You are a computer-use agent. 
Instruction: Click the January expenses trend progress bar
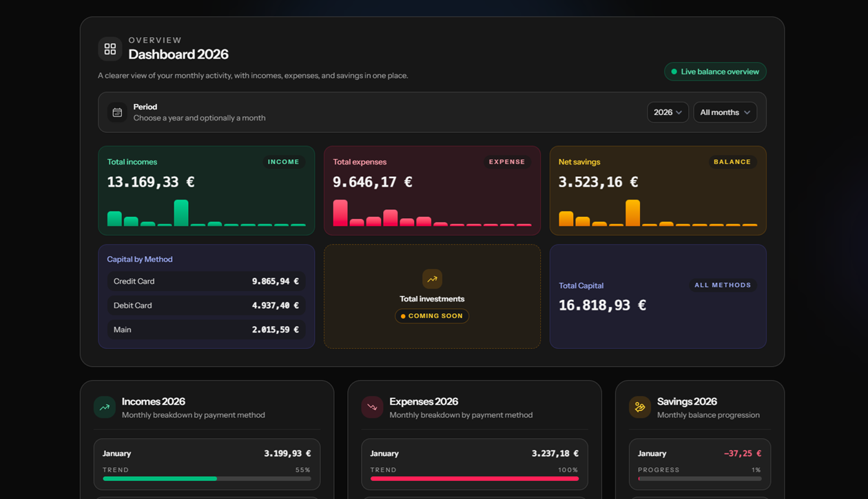click(475, 478)
